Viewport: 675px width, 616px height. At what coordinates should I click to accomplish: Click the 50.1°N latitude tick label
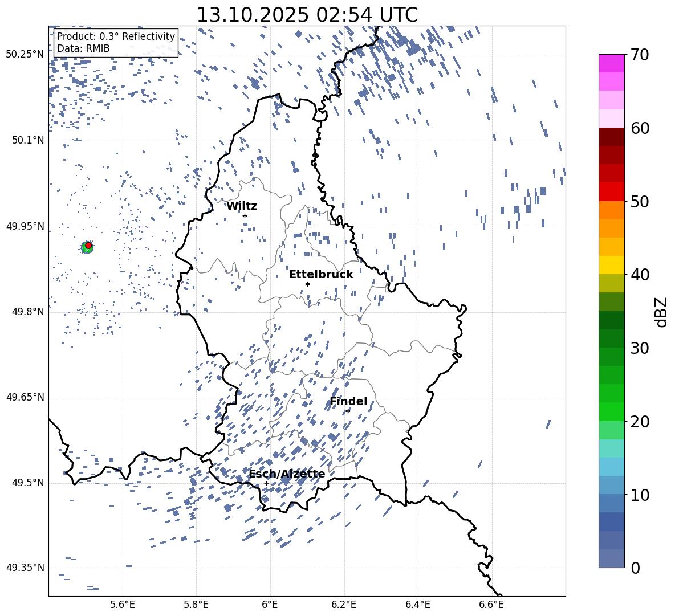29,140
